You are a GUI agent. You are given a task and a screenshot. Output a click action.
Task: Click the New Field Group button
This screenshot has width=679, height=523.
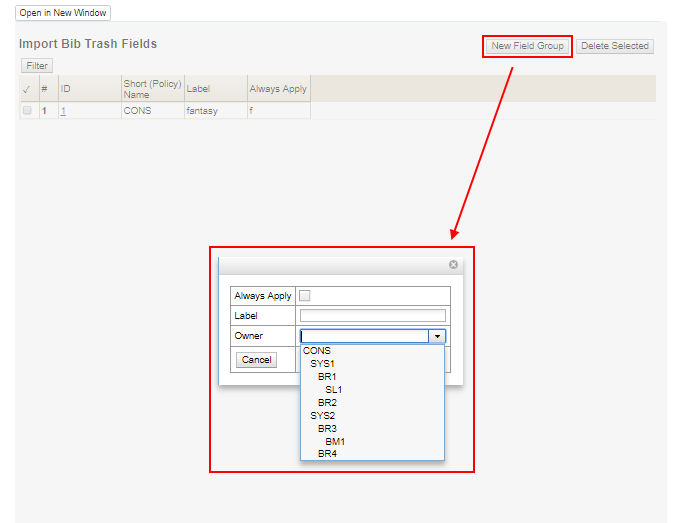527,46
